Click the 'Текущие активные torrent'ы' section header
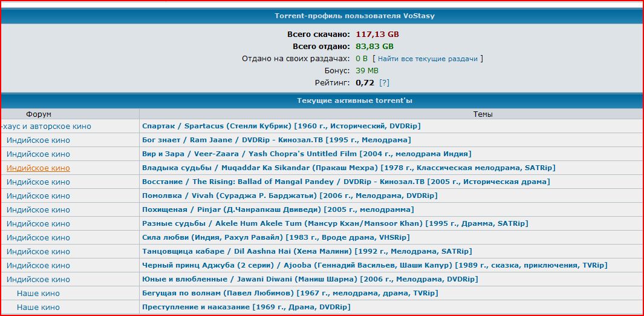This screenshot has width=644, height=316. coord(355,100)
